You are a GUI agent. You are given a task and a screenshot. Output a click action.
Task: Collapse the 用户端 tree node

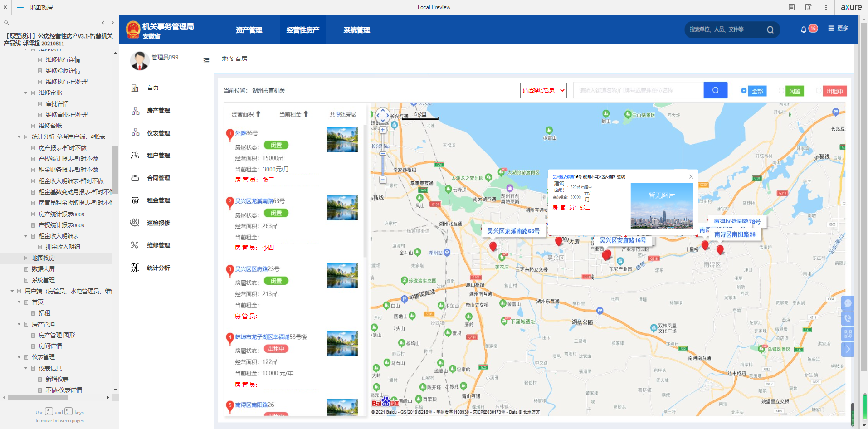12,291
